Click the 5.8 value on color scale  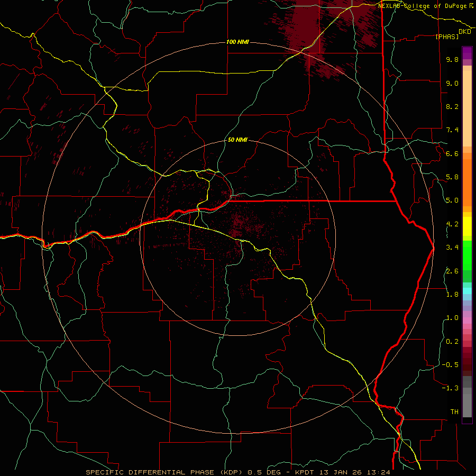(452, 177)
